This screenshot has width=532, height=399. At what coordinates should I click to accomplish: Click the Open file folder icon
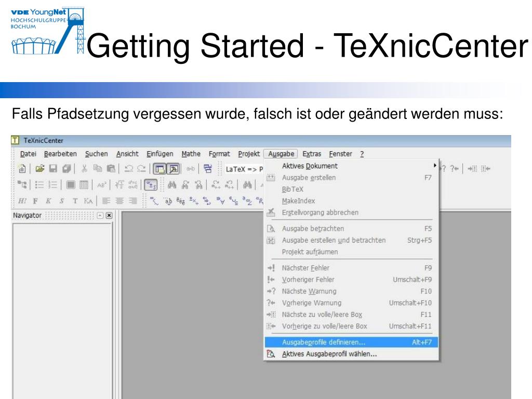pyautogui.click(x=39, y=168)
